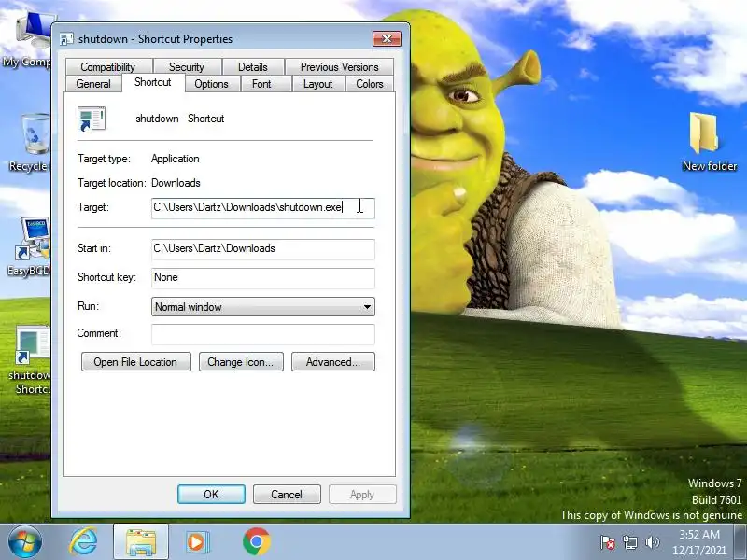The height and width of the screenshot is (560, 747).
Task: Click the Open File Location button
Action: pyautogui.click(x=135, y=362)
